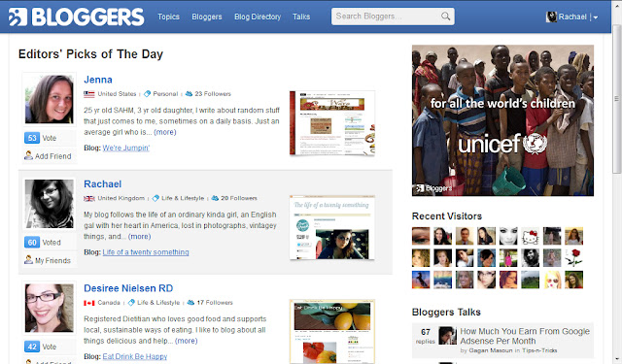
Task: Open the Topics menu
Action: coord(168,17)
